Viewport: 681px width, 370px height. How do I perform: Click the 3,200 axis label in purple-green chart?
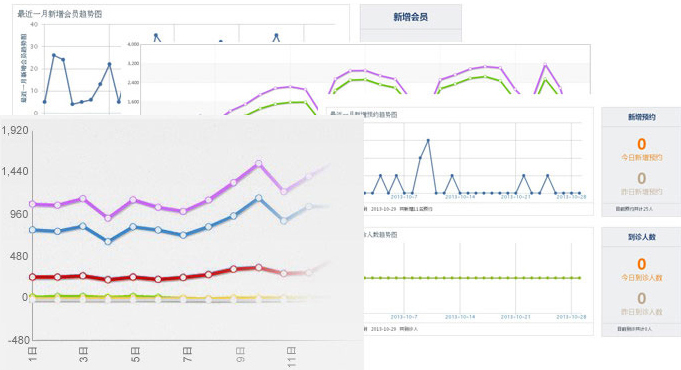click(x=133, y=63)
